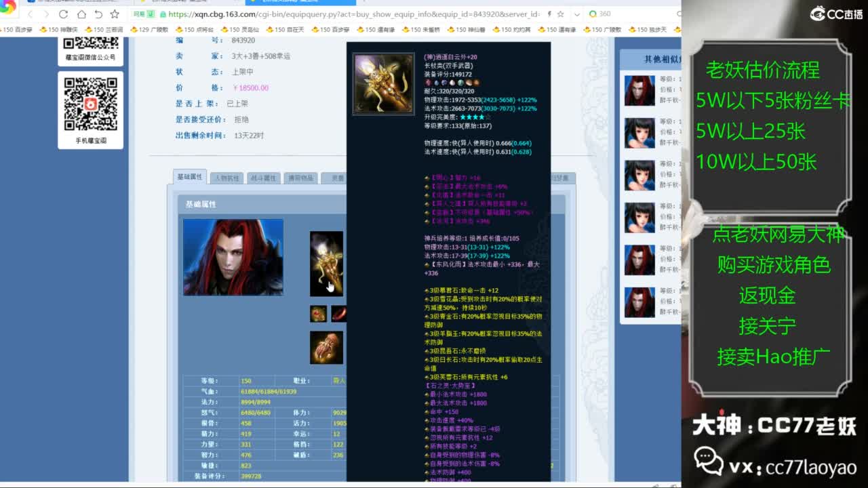Click the 装备评分 value 399728
Screen dimensions: 868x488
251,476
